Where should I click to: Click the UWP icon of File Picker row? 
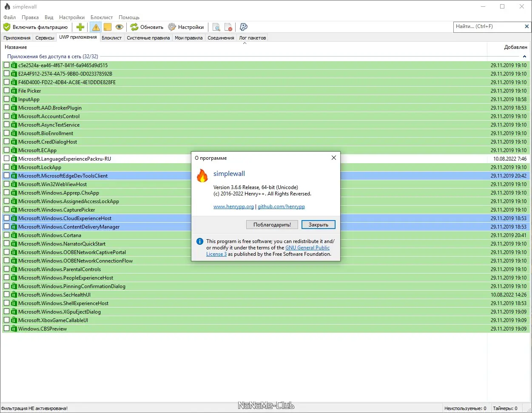tap(14, 91)
